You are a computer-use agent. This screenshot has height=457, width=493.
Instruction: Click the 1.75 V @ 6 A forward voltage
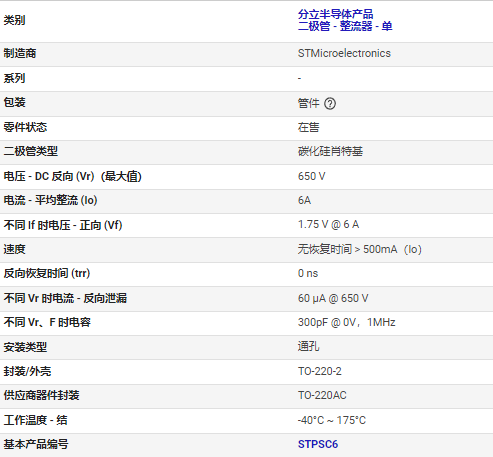[328, 225]
